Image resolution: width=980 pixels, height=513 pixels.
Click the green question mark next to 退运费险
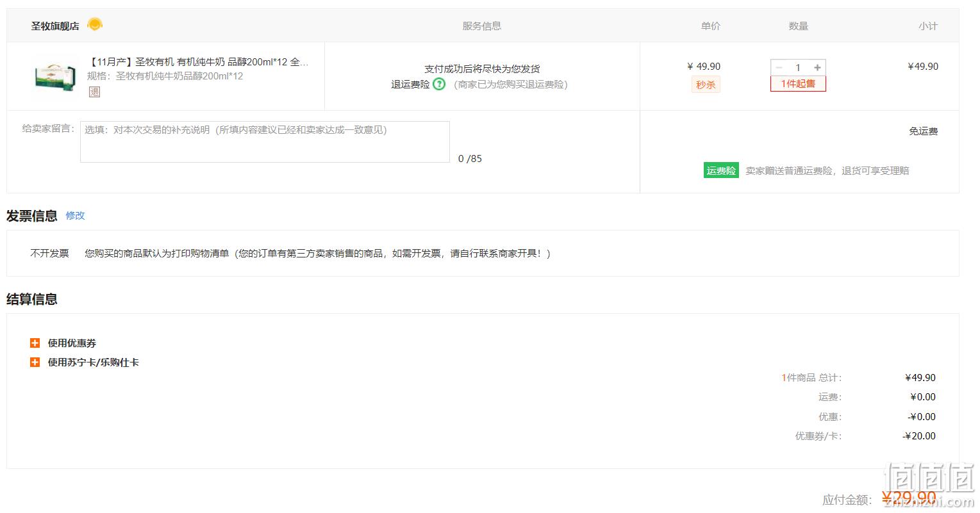point(439,84)
